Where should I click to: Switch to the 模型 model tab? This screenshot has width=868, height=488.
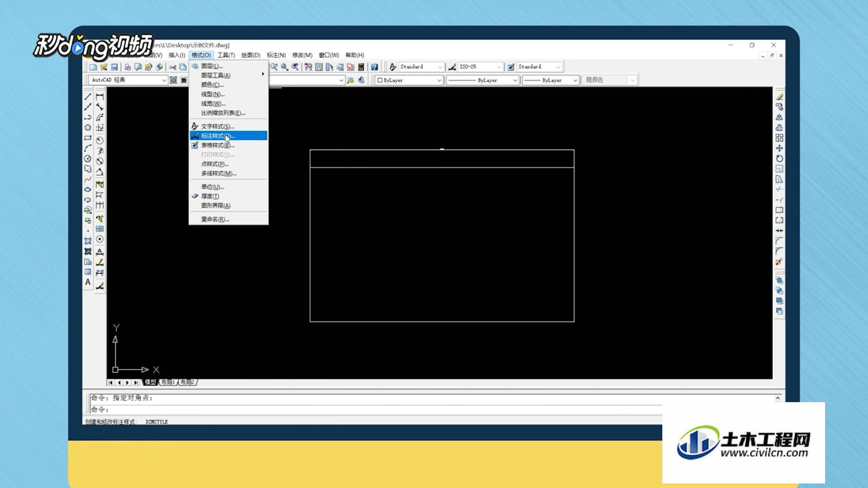[x=150, y=382]
